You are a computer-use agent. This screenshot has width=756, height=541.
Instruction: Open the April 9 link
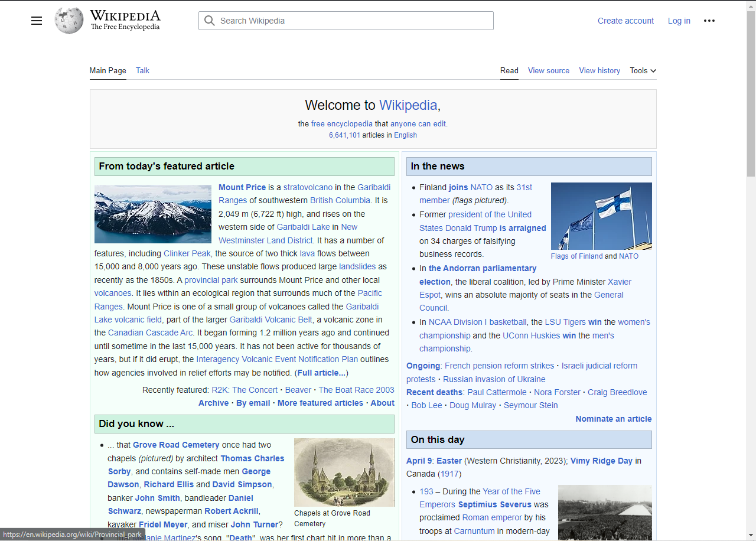tap(419, 461)
